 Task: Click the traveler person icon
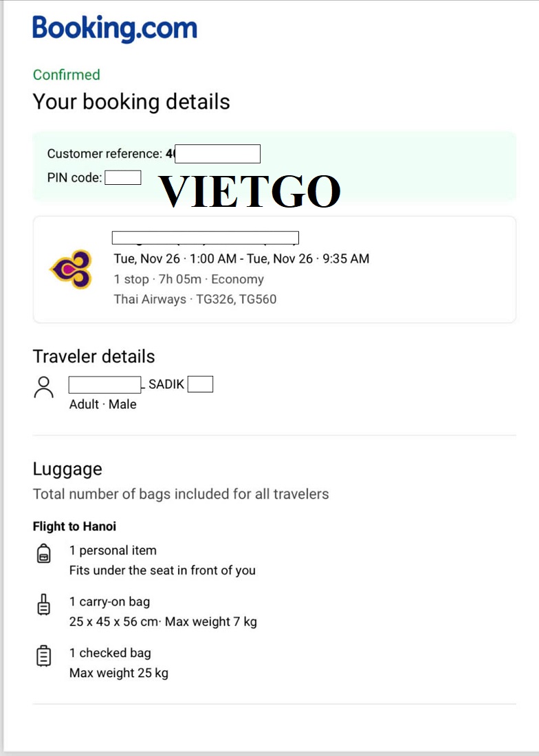(x=44, y=388)
